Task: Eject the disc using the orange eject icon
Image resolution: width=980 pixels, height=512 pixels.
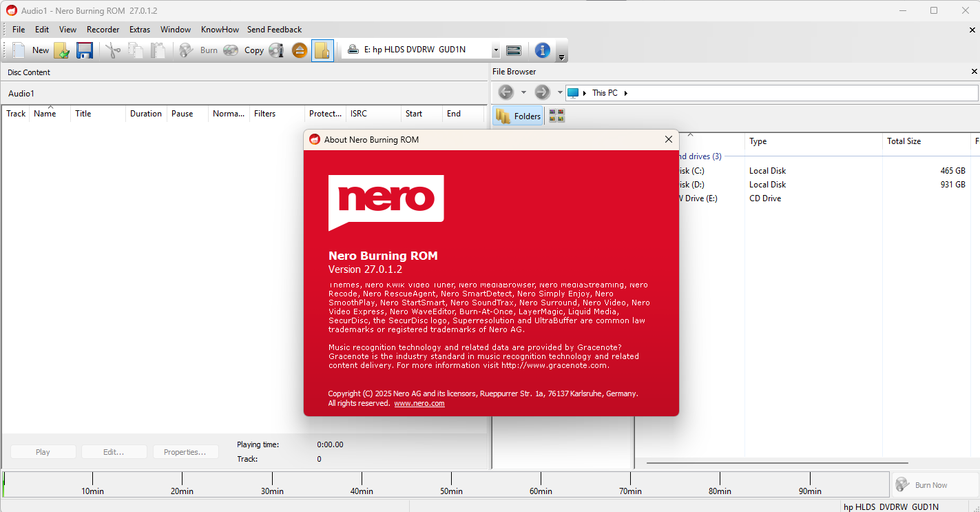Action: pos(300,50)
